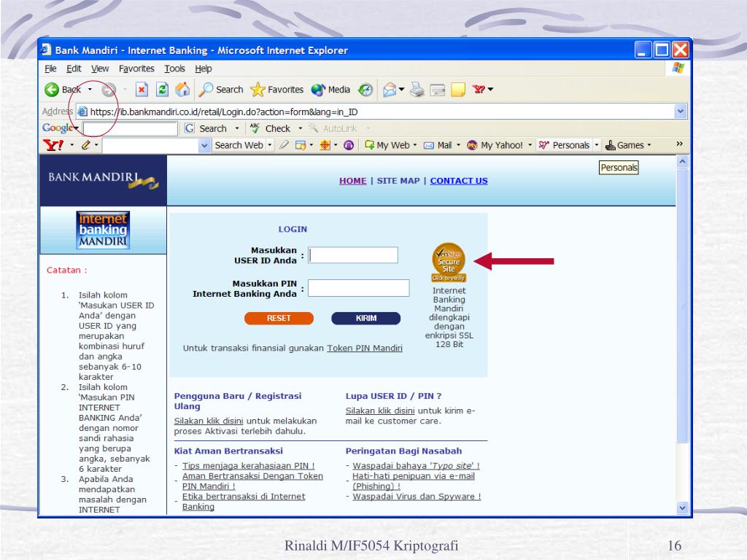This screenshot has width=747, height=560.
Task: Click the Search Web button on the Yahoo toolbar
Action: 239,145
